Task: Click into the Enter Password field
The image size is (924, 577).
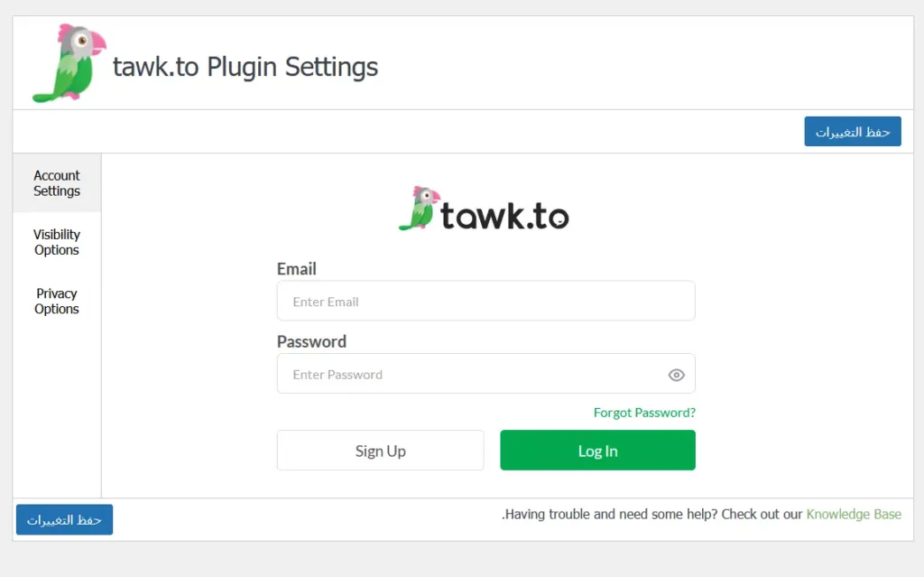Action: [469, 375]
